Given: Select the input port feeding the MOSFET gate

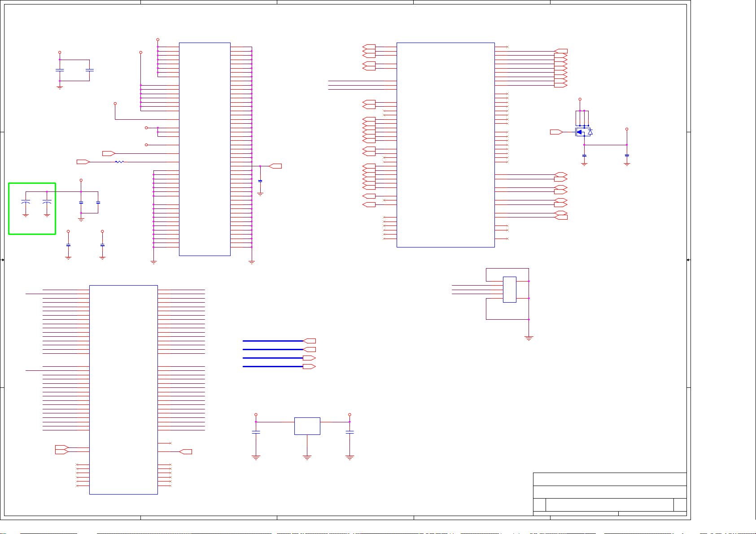Looking at the screenshot, I should click(556, 132).
